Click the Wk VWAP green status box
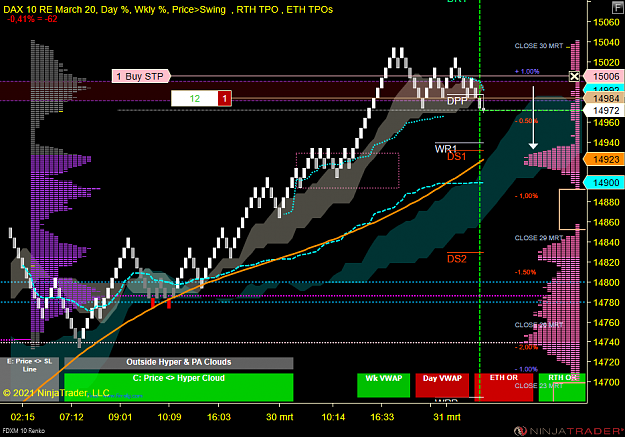 coord(383,385)
